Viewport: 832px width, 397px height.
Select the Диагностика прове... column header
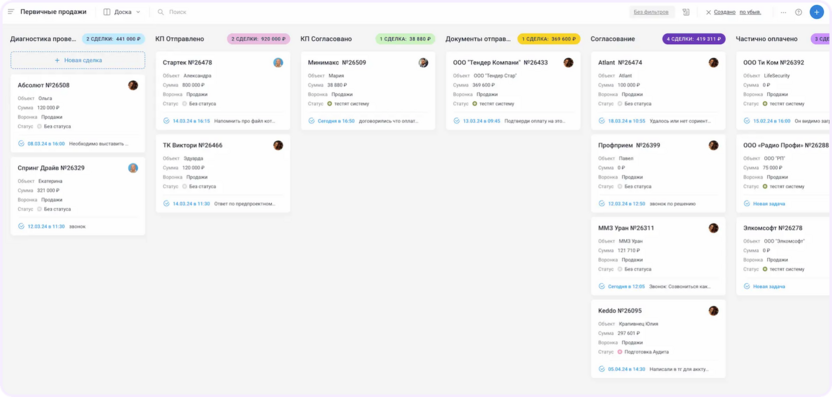[x=44, y=39]
